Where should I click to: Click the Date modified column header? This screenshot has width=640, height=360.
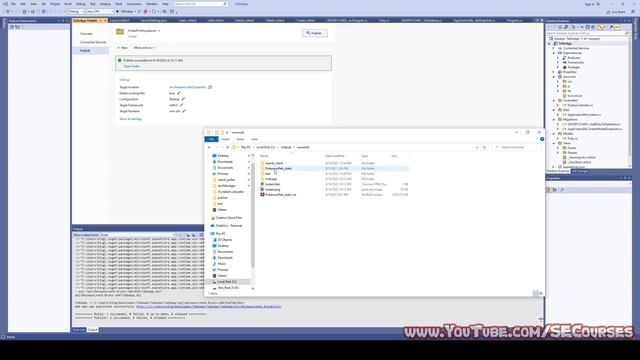335,156
